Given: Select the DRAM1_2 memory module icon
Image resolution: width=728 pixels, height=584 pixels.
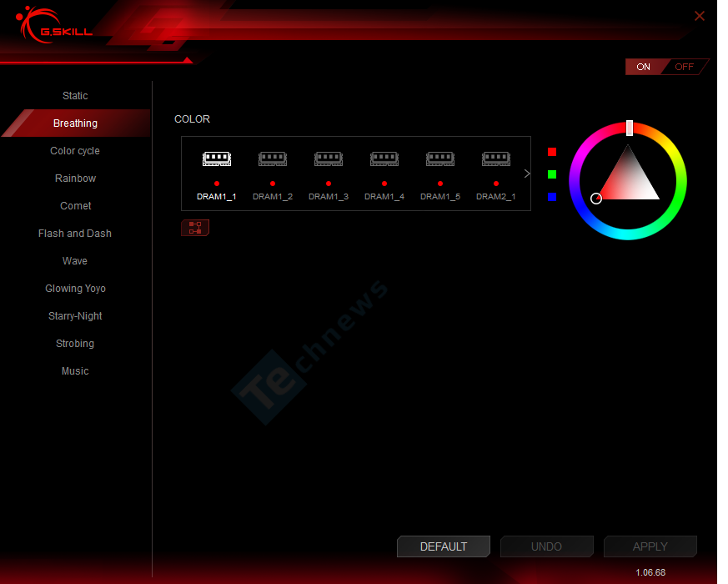Looking at the screenshot, I should tap(273, 159).
